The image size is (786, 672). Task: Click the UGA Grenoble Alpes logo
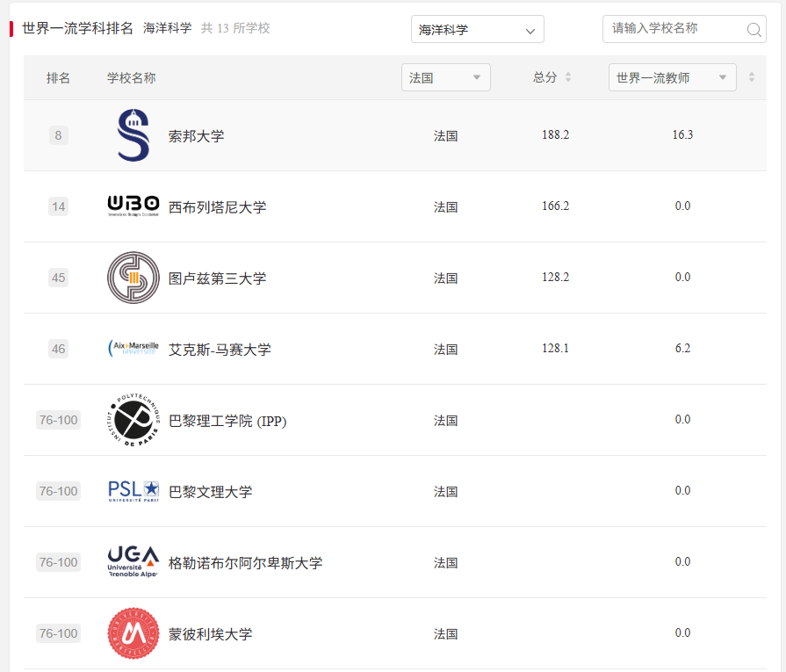pos(133,560)
